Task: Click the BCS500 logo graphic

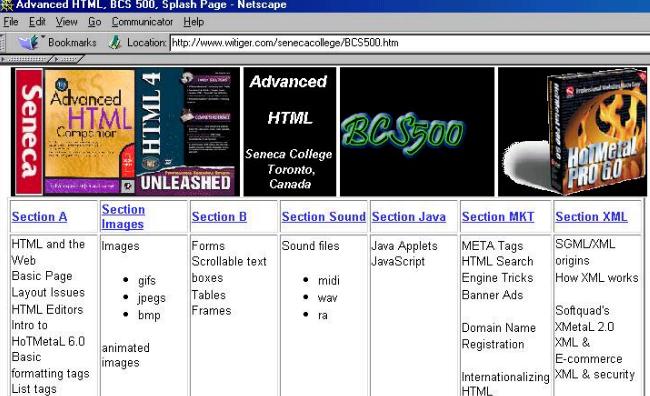Action: (417, 131)
